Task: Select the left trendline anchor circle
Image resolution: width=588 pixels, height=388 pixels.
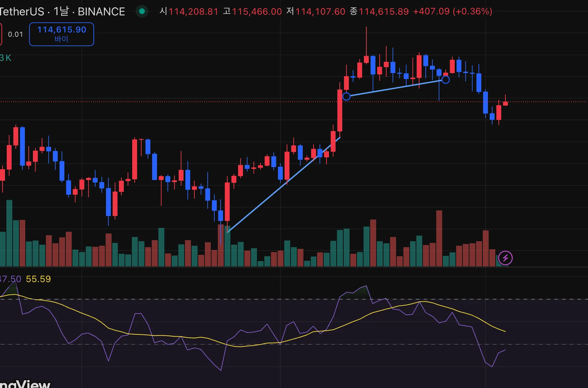Action: coord(346,96)
